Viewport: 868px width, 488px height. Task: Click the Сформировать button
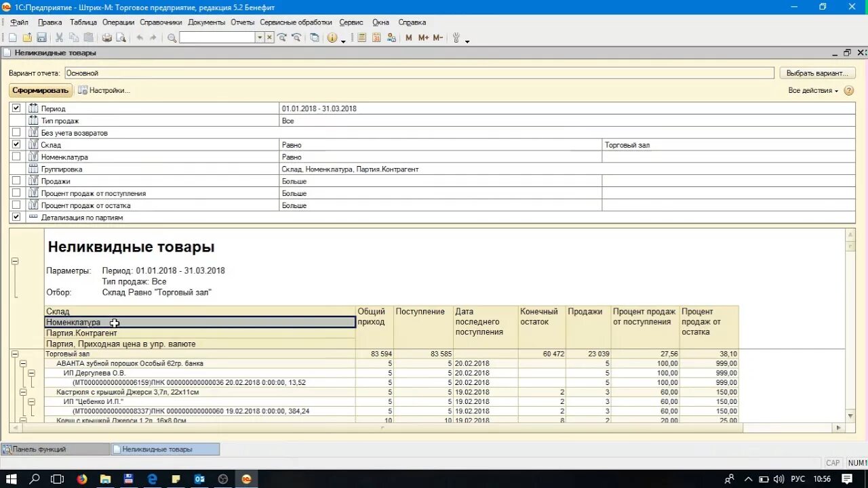(x=41, y=91)
